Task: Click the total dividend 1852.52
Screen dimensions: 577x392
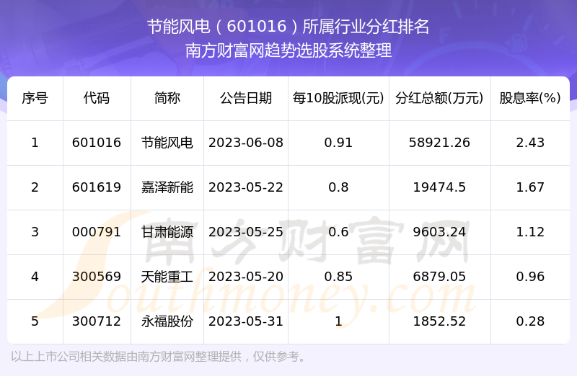Action: 439,321
